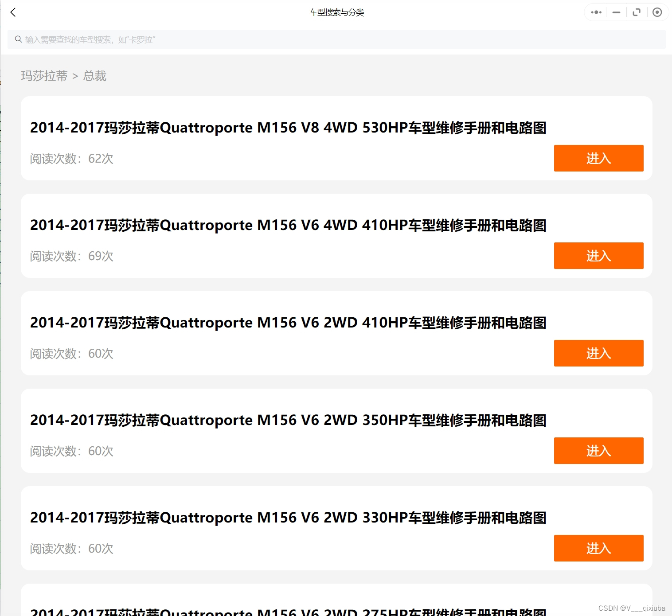672x616 pixels.
Task: Open title of V6 4WD 410HP entry
Action: tap(288, 225)
